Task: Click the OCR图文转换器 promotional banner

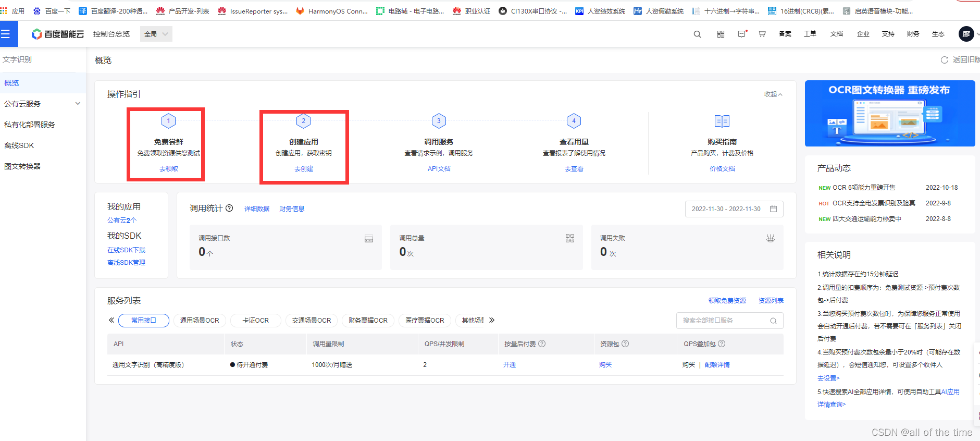Action: (x=890, y=113)
